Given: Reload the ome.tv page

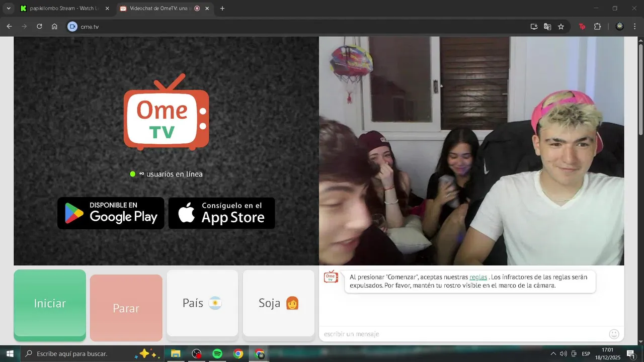Looking at the screenshot, I should click(x=39, y=27).
